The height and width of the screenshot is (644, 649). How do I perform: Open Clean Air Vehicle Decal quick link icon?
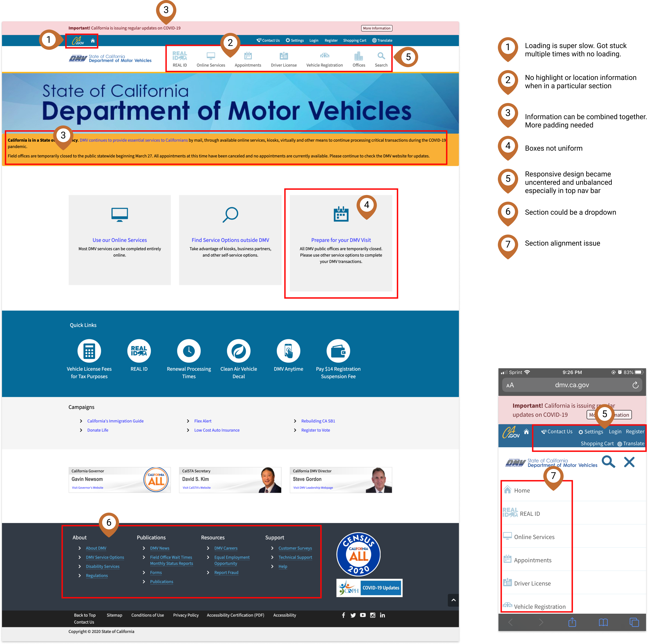(239, 351)
